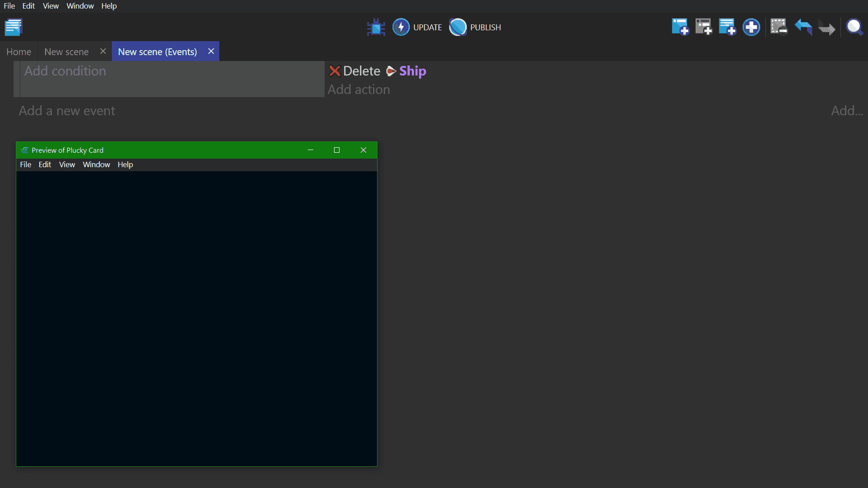Click the redo arrow icon
The height and width of the screenshot is (488, 868).
(827, 28)
